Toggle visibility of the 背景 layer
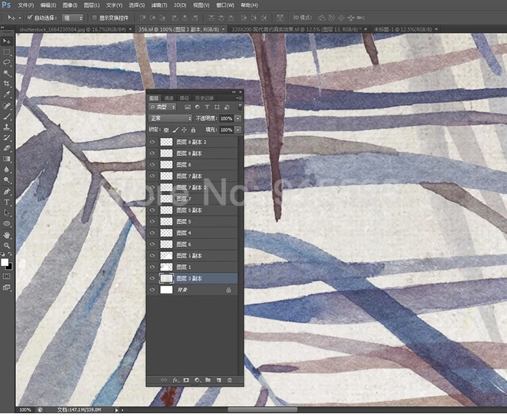Viewport: 507px width, 420px height. [152, 290]
